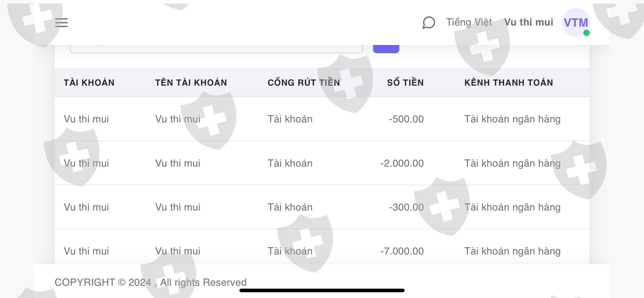Select the -300.00 withdrawal amount
The height and width of the screenshot is (298, 644).
(406, 207)
